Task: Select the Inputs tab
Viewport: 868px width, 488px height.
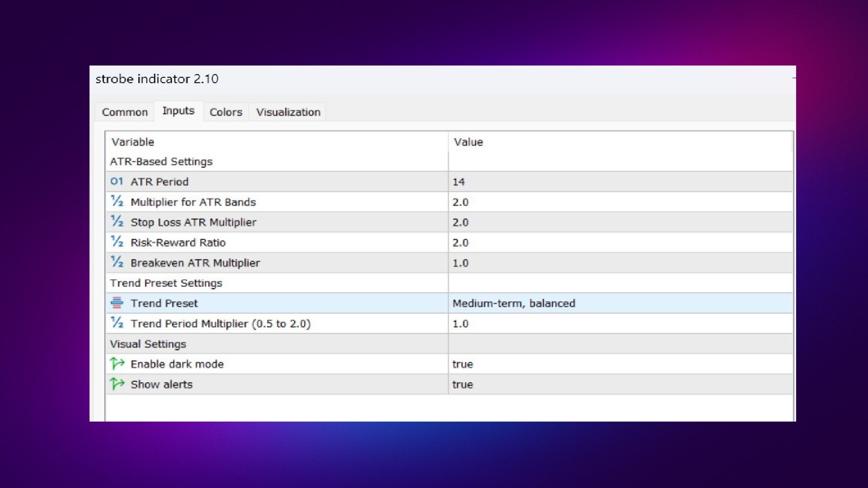Action: 179,111
